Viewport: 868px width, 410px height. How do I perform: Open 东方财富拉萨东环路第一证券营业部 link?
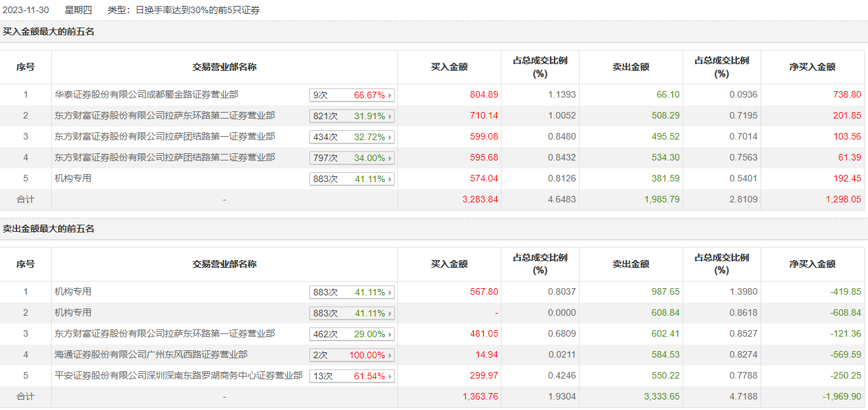(165, 334)
